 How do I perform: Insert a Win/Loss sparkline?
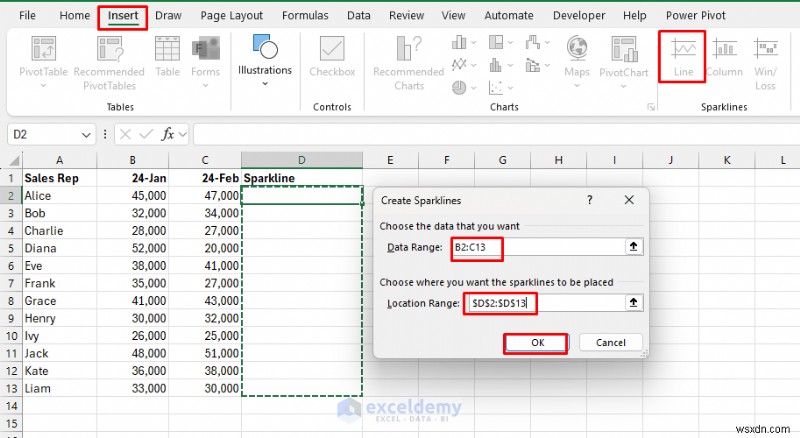click(x=765, y=63)
